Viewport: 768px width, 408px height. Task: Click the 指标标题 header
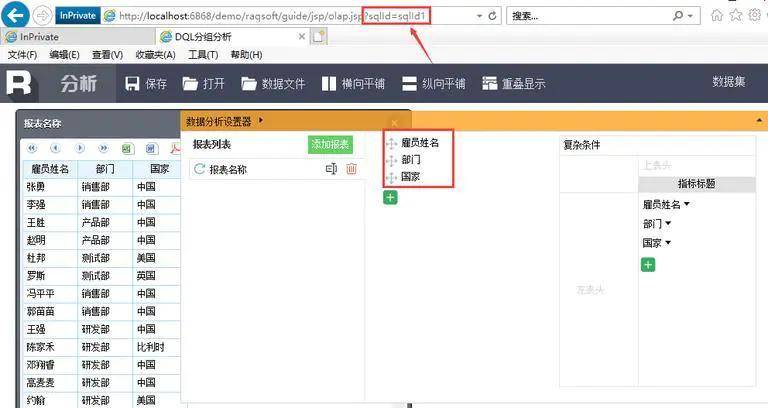[x=696, y=184]
